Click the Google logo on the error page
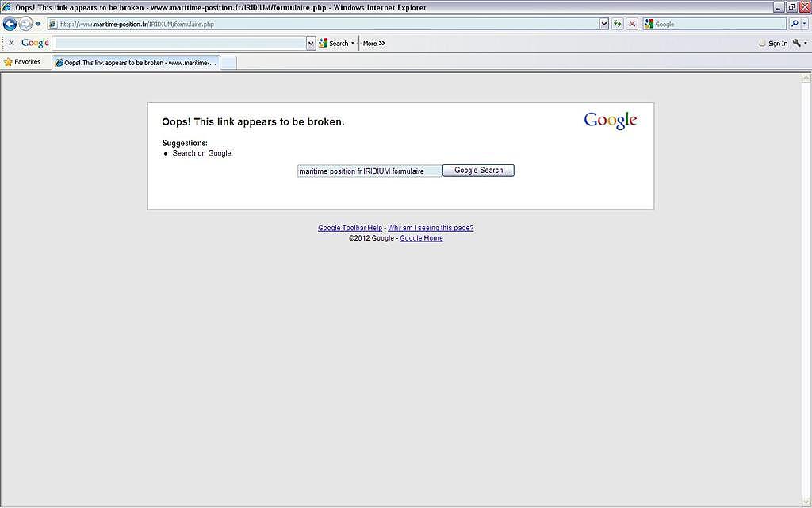Screen dimensions: 812x508 click(611, 121)
